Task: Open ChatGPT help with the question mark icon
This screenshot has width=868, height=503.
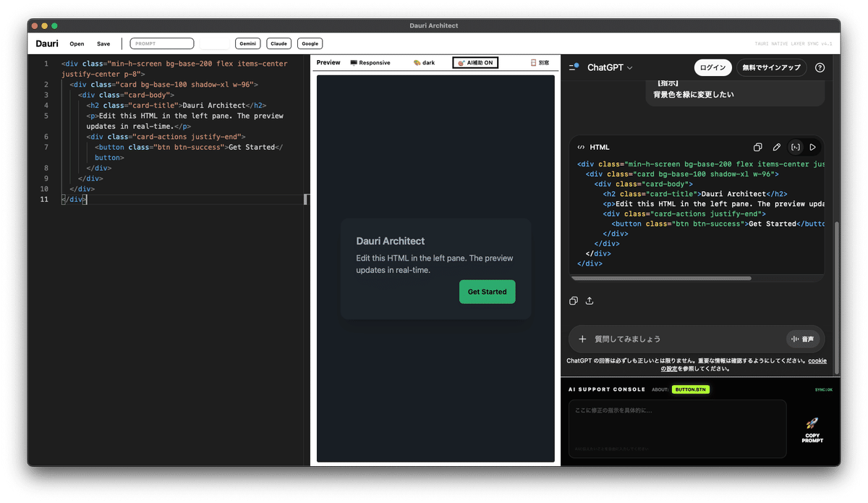Action: 820,67
